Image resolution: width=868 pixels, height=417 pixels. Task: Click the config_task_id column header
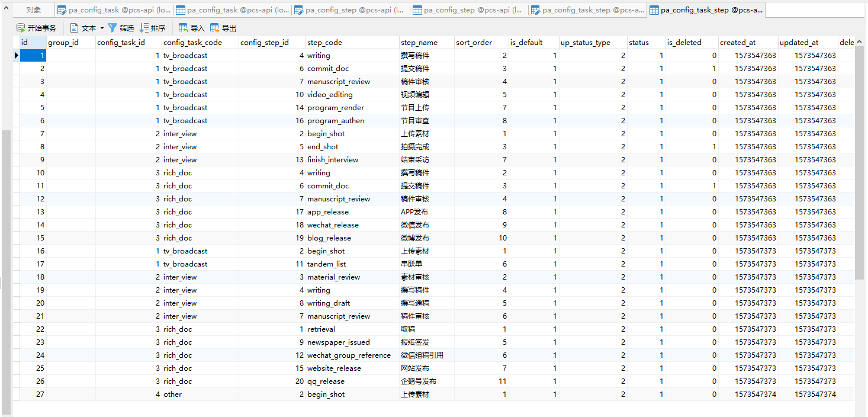[x=128, y=43]
